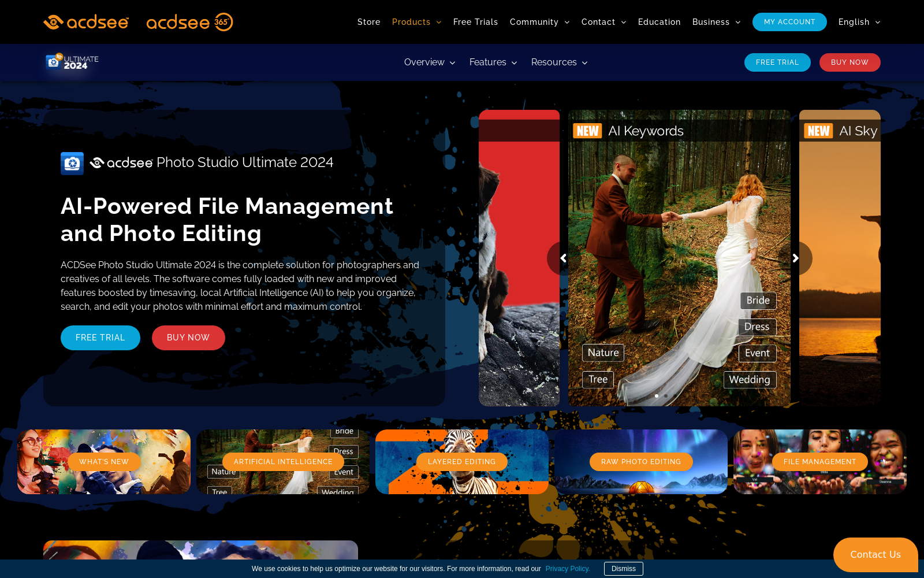Click the blue Photo Studio camera icon
This screenshot has width=924, height=578.
tap(72, 164)
